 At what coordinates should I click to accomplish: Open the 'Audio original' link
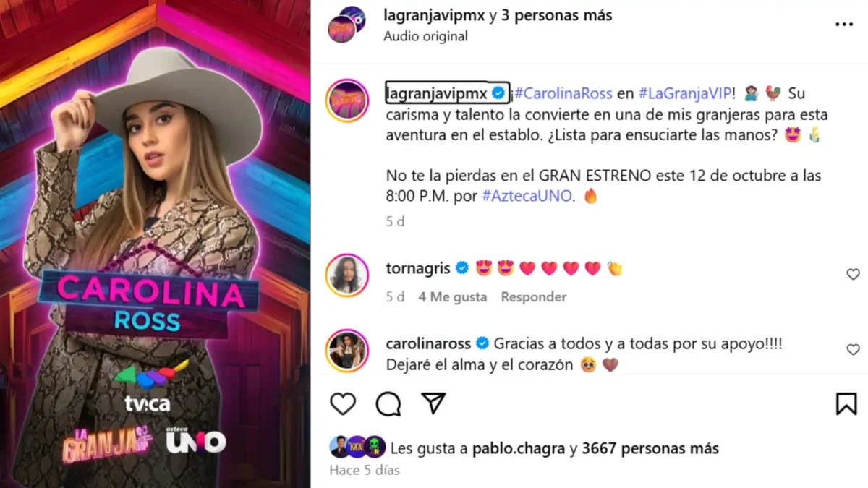425,35
